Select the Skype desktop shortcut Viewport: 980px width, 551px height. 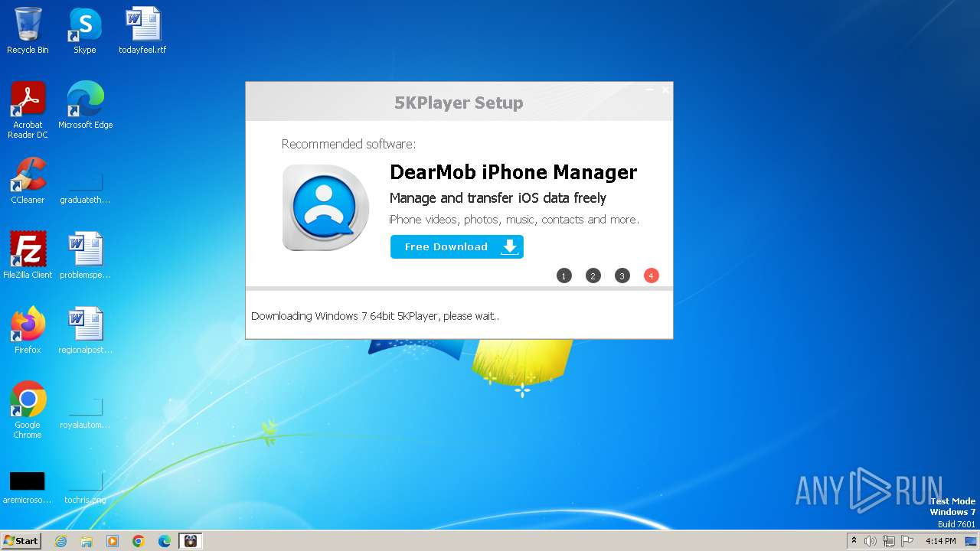tap(84, 31)
